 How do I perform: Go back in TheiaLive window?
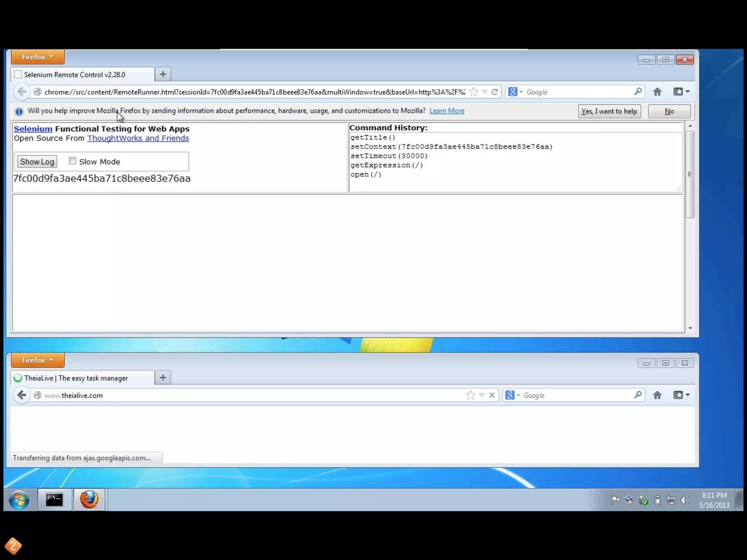22,395
